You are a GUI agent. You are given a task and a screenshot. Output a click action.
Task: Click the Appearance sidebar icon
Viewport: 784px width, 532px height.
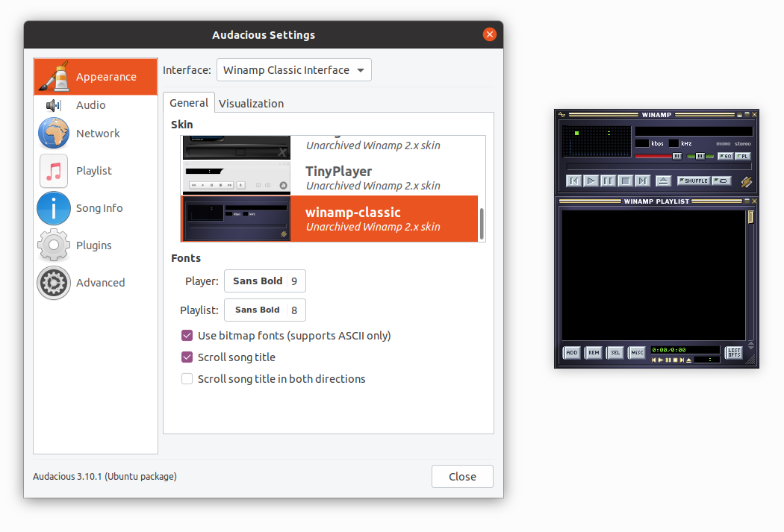(x=95, y=76)
